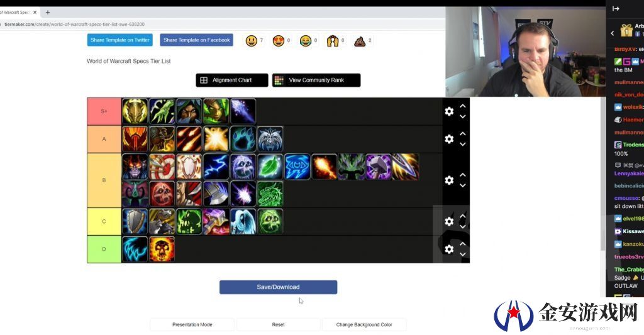
Task: Close the Warcraft Specs browser tab
Action: pos(35,13)
